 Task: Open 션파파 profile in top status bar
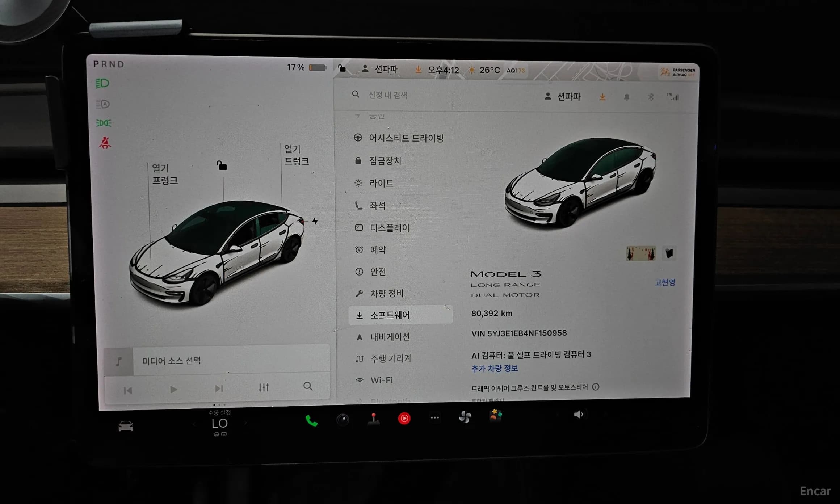coord(379,69)
